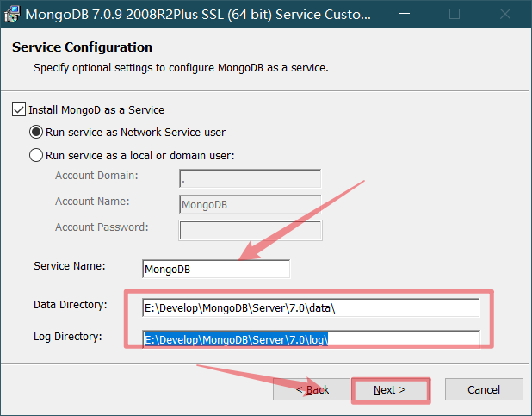Click the Account Domain label
Image resolution: width=532 pixels, height=416 pixels.
click(96, 176)
